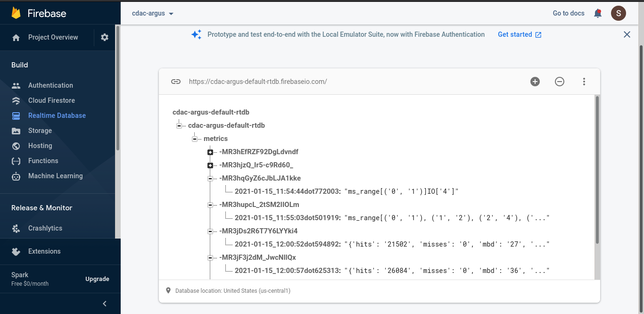The height and width of the screenshot is (314, 644).
Task: Click value "ms_range[('0', '1')]IO['4']"
Action: [402, 191]
